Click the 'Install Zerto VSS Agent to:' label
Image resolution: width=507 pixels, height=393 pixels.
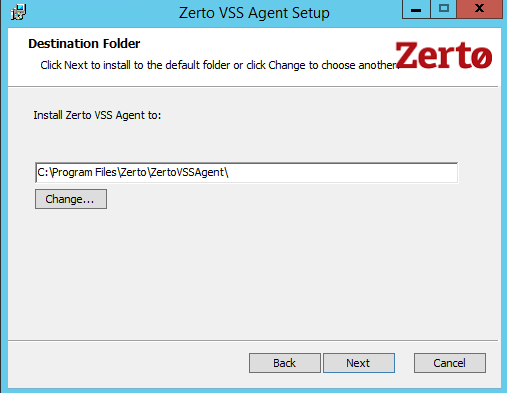97,115
